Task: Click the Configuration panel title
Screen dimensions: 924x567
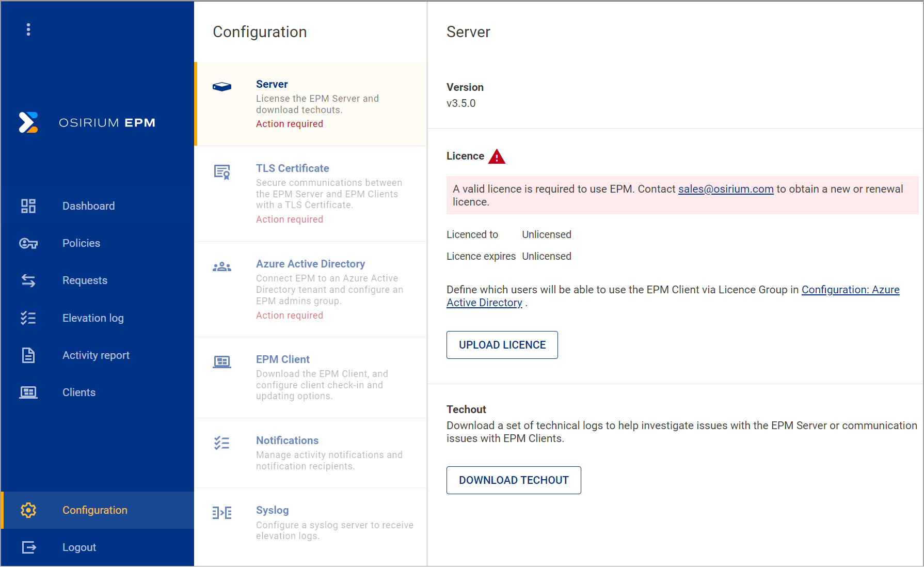Action: coord(260,32)
